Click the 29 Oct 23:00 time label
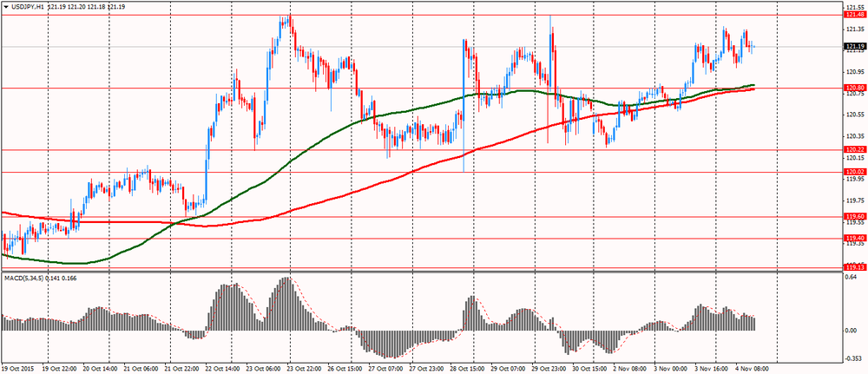This screenshot has height=374, width=868. point(550,367)
